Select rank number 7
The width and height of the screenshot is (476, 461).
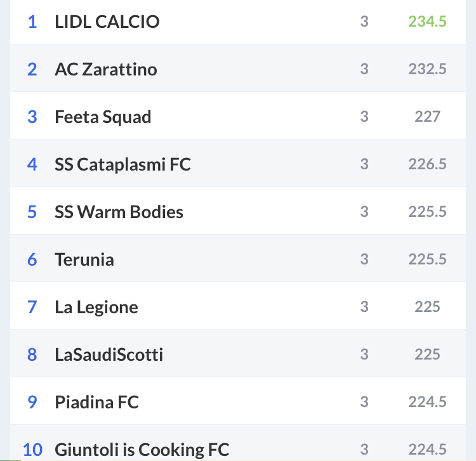[x=32, y=307]
